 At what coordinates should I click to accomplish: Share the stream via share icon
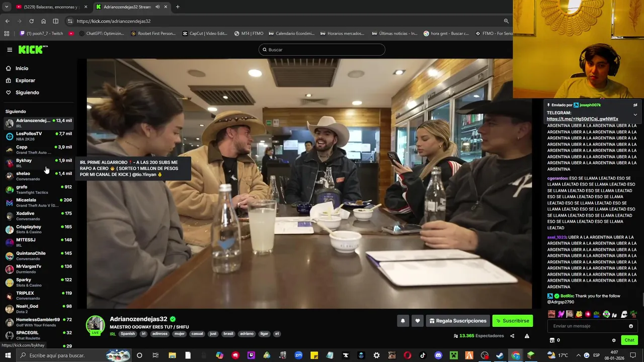pos(512,336)
